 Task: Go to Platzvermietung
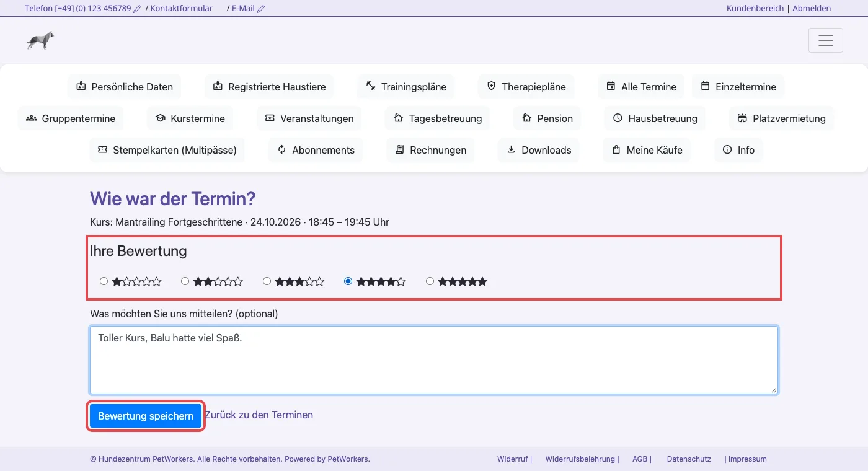pyautogui.click(x=781, y=118)
